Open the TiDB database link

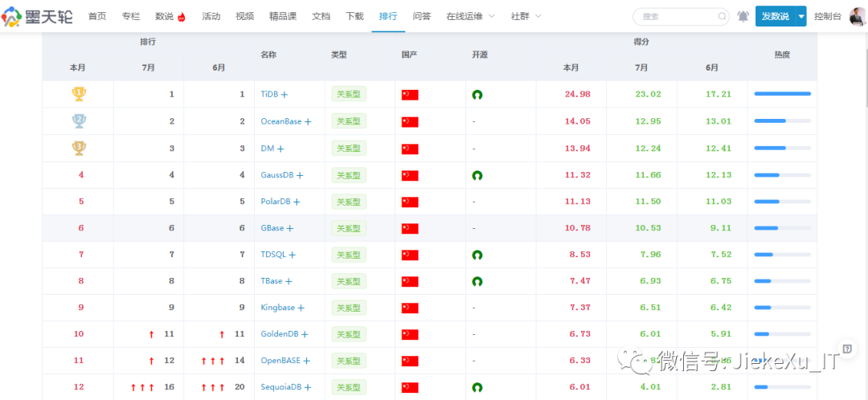coord(269,95)
